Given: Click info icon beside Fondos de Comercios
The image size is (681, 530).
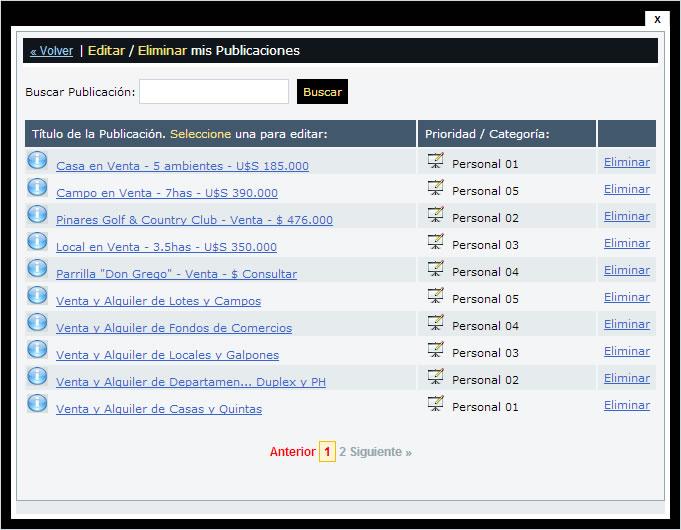Looking at the screenshot, I should point(37,322).
